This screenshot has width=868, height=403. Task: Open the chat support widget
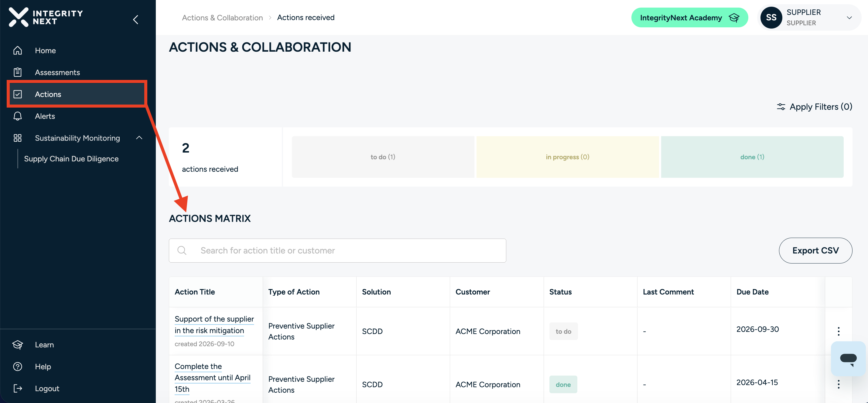click(848, 359)
